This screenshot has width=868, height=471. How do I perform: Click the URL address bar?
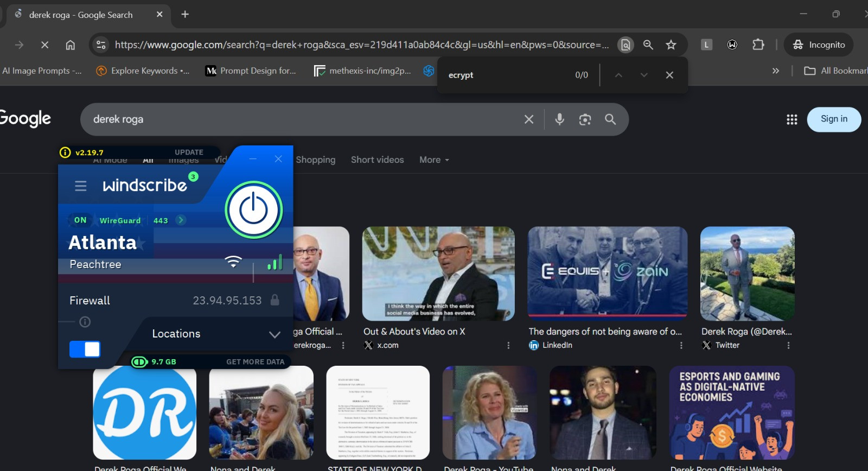click(361, 44)
